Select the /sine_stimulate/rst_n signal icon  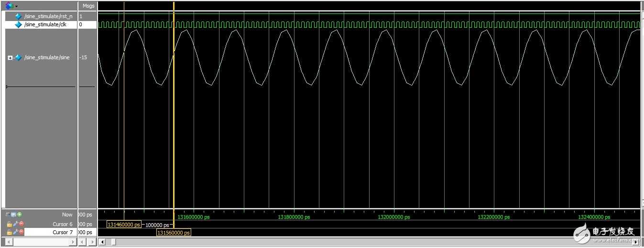coord(18,16)
